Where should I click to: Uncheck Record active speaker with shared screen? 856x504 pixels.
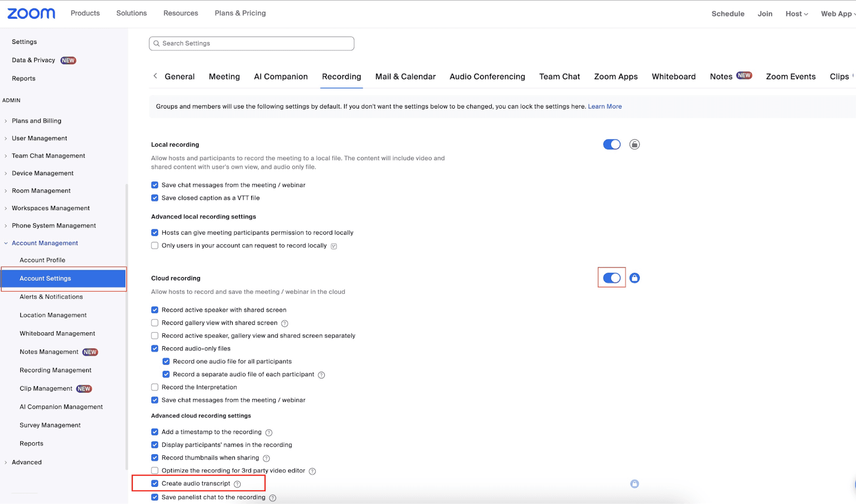(155, 310)
